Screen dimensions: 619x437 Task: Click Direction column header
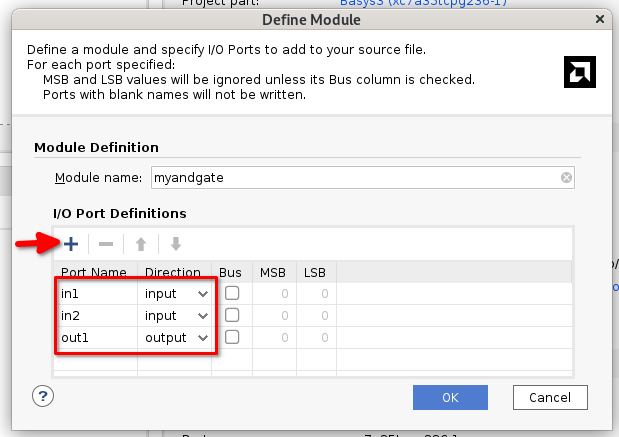[x=174, y=272]
